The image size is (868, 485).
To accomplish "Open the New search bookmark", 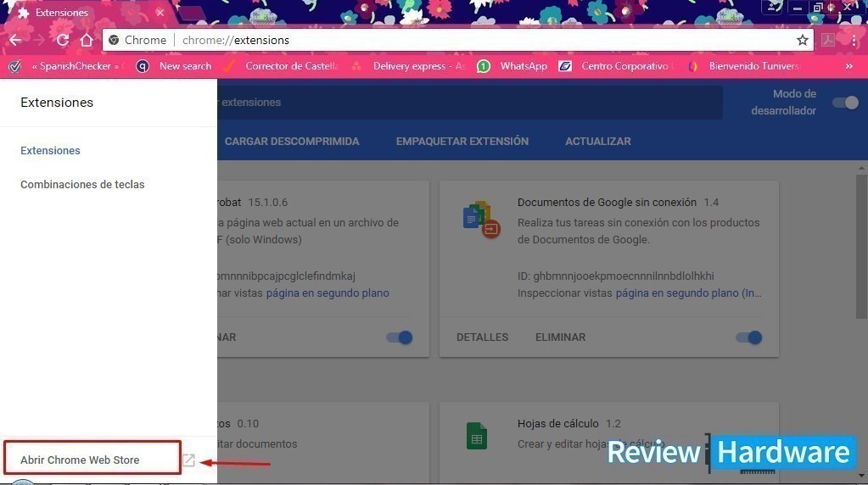I will click(175, 66).
